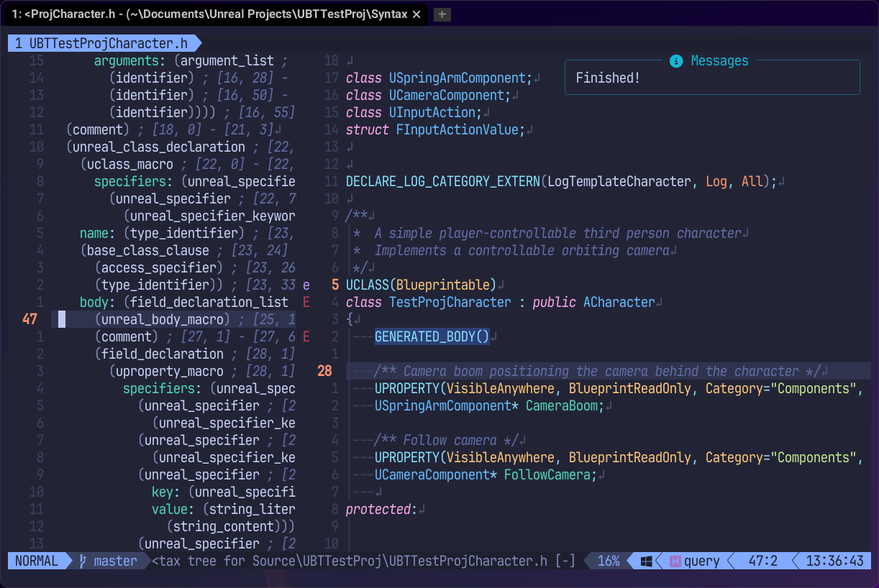Click the Windows logo icon in statusline
Screen dimensions: 879x588
(x=646, y=561)
